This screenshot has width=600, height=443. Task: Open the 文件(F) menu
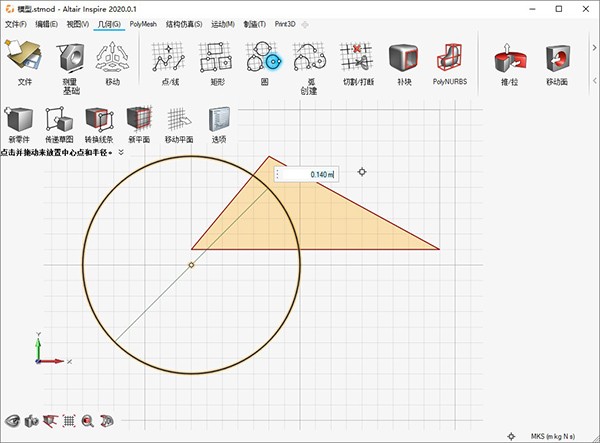[x=16, y=22]
